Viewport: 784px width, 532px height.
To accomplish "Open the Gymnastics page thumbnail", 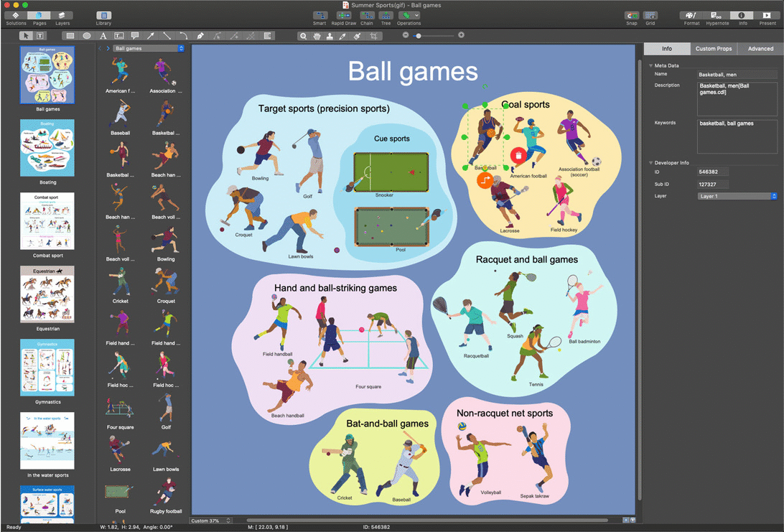I will pos(47,368).
